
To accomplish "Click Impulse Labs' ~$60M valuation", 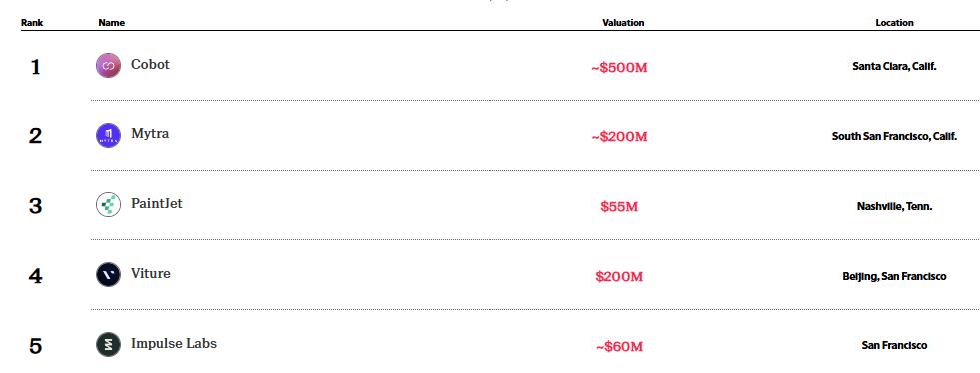I will pos(619,347).
